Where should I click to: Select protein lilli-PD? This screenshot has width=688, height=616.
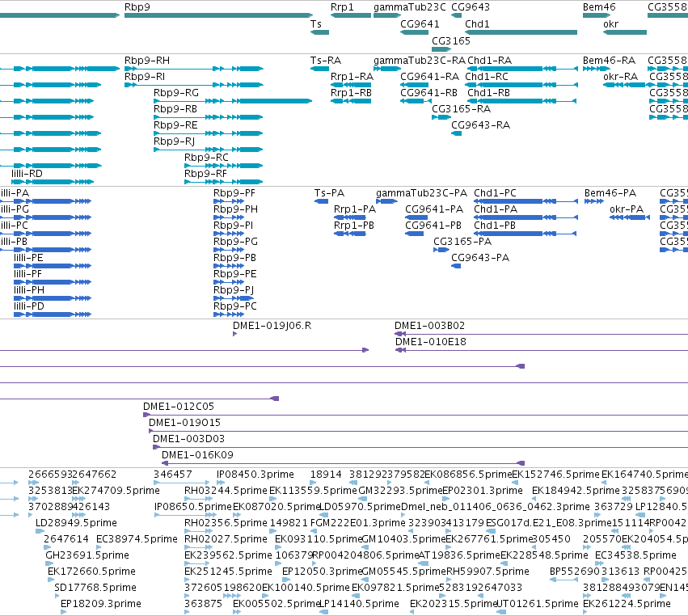coord(29,306)
